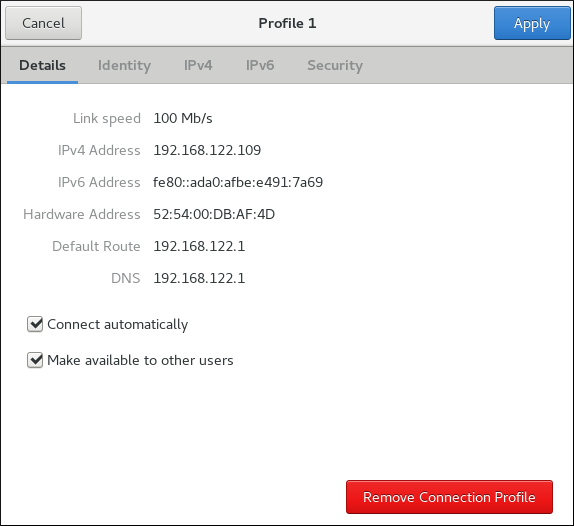Click the IPv6 Address label
The image size is (574, 526).
tap(99, 182)
